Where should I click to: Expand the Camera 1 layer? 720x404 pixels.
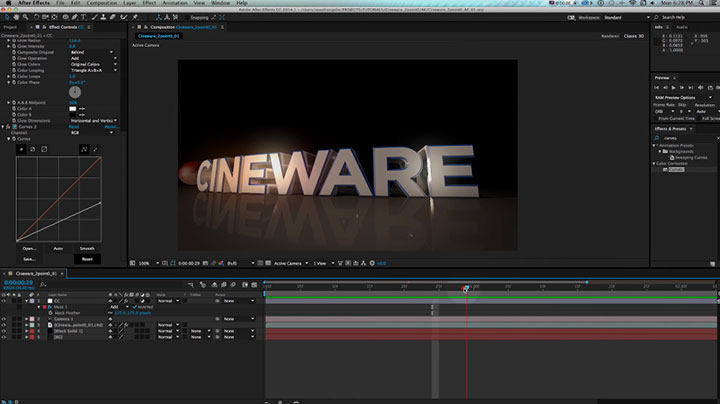(x=27, y=319)
